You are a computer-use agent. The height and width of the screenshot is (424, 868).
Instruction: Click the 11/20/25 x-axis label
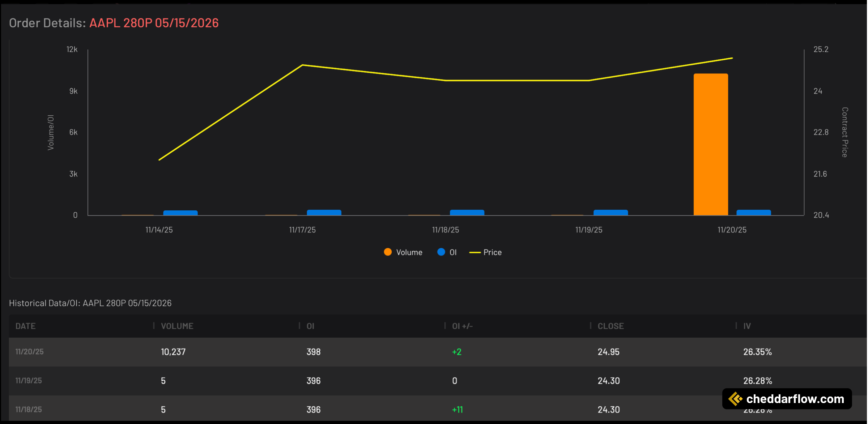click(732, 230)
